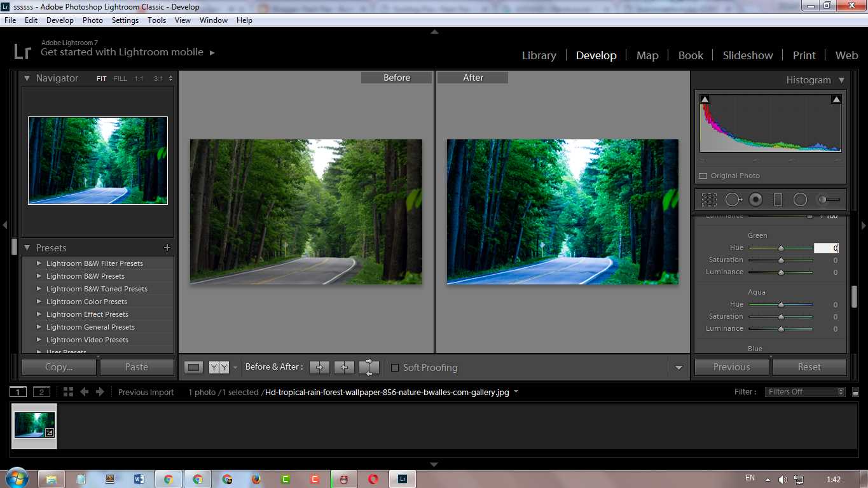Toggle shadow clipping indicator in histogram
This screenshot has width=868, height=488.
point(705,99)
